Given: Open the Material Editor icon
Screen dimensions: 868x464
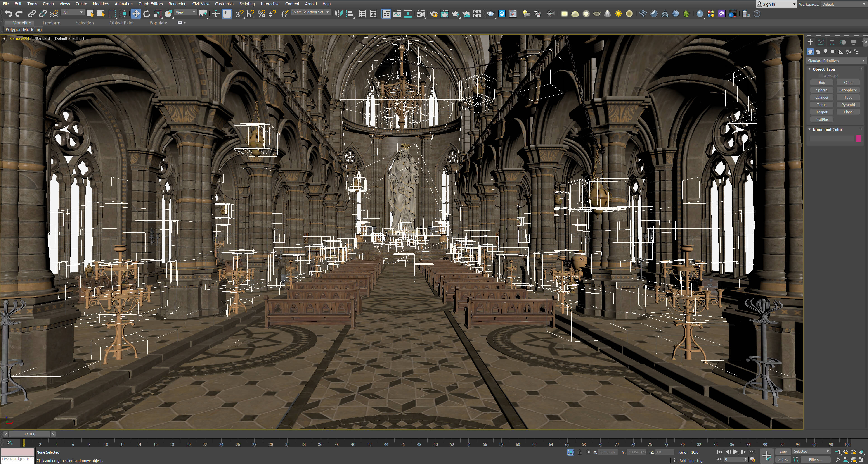Looking at the screenshot, I should coord(421,14).
